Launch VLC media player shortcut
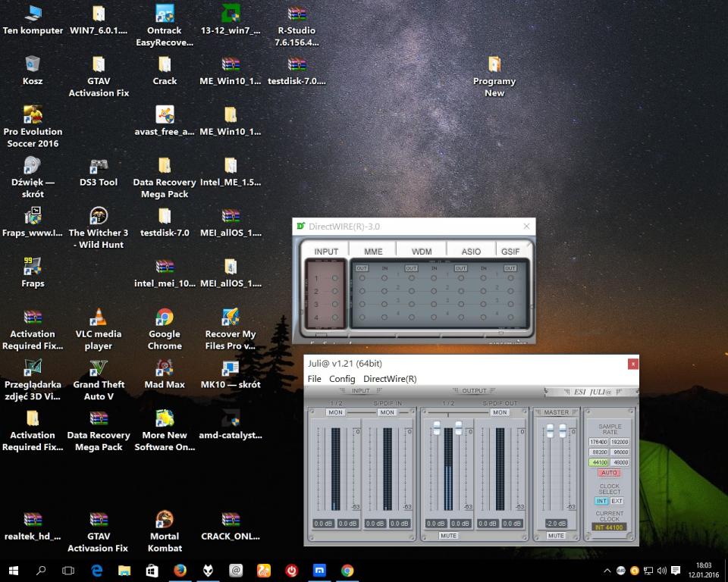This screenshot has height=582, width=728. (99, 330)
